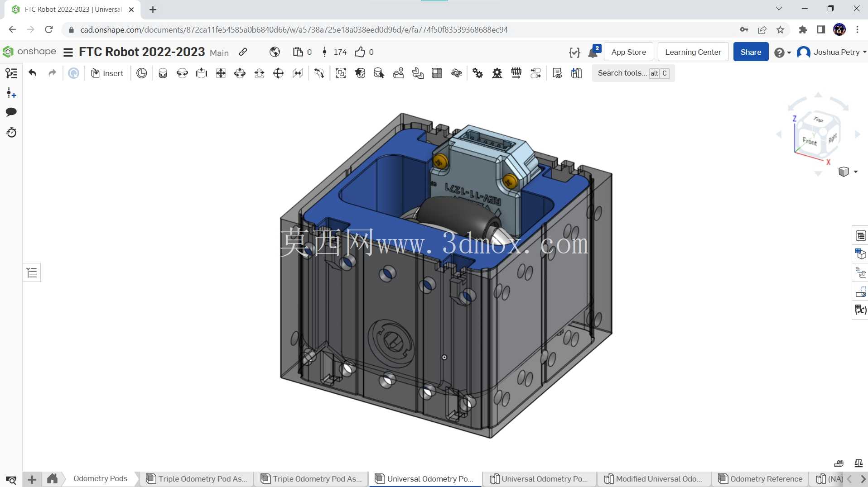
Task: Open the display states icon
Action: click(557, 73)
